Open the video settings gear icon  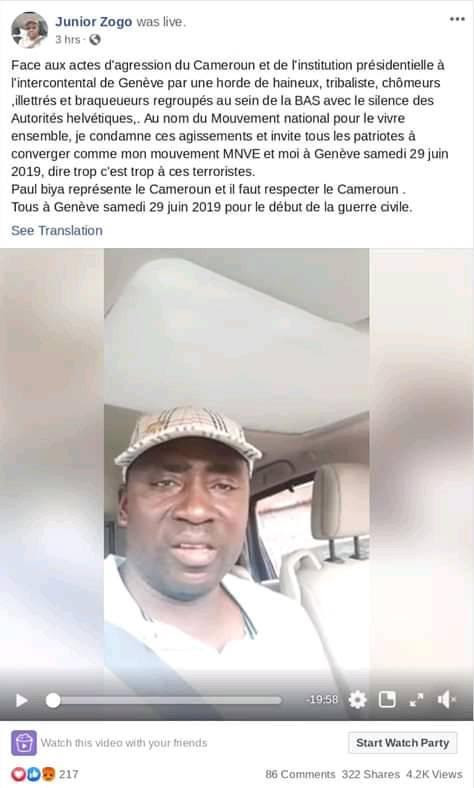pyautogui.click(x=357, y=700)
